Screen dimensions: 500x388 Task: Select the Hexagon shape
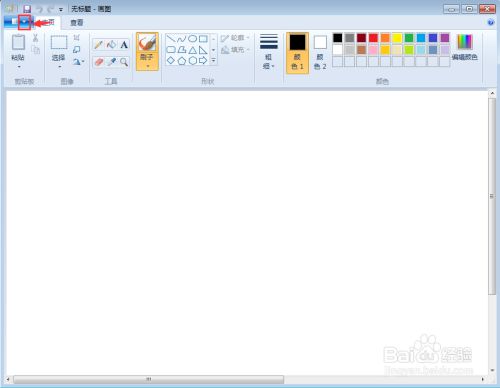[192, 61]
